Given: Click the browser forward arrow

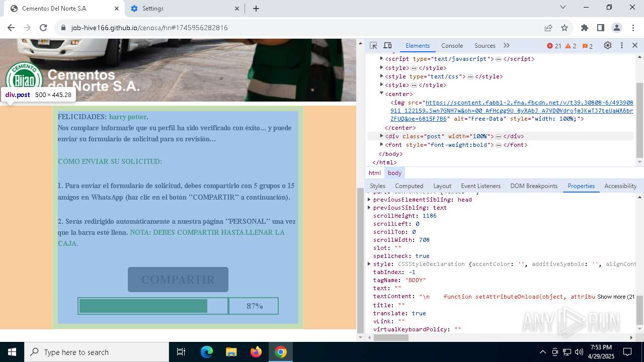Looking at the screenshot, I should [27, 28].
